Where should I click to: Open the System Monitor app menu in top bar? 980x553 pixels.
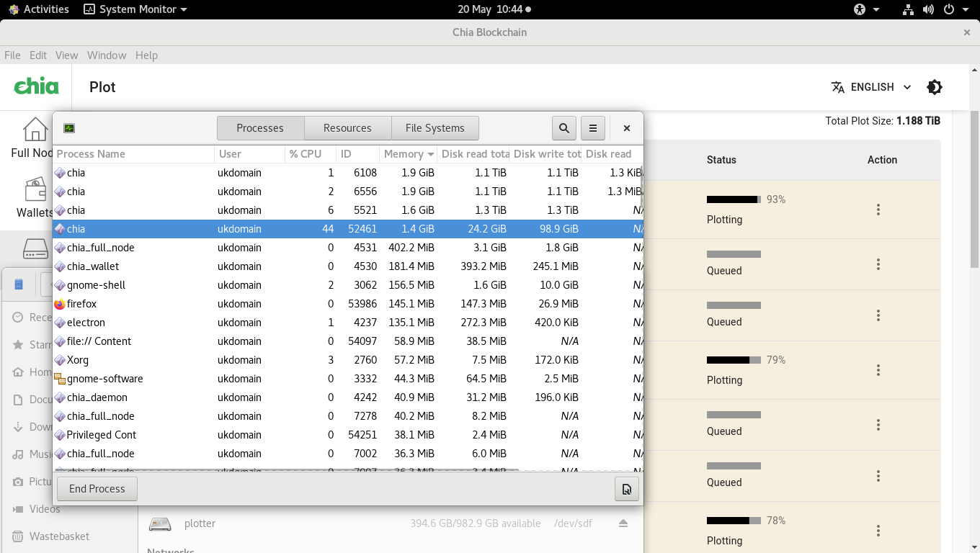point(135,9)
